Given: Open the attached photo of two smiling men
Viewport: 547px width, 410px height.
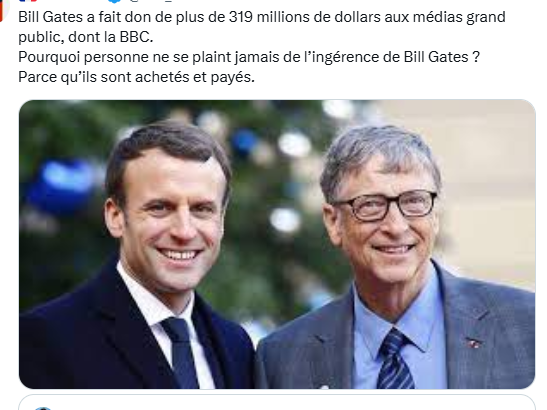Looking at the screenshot, I should pyautogui.click(x=277, y=244).
